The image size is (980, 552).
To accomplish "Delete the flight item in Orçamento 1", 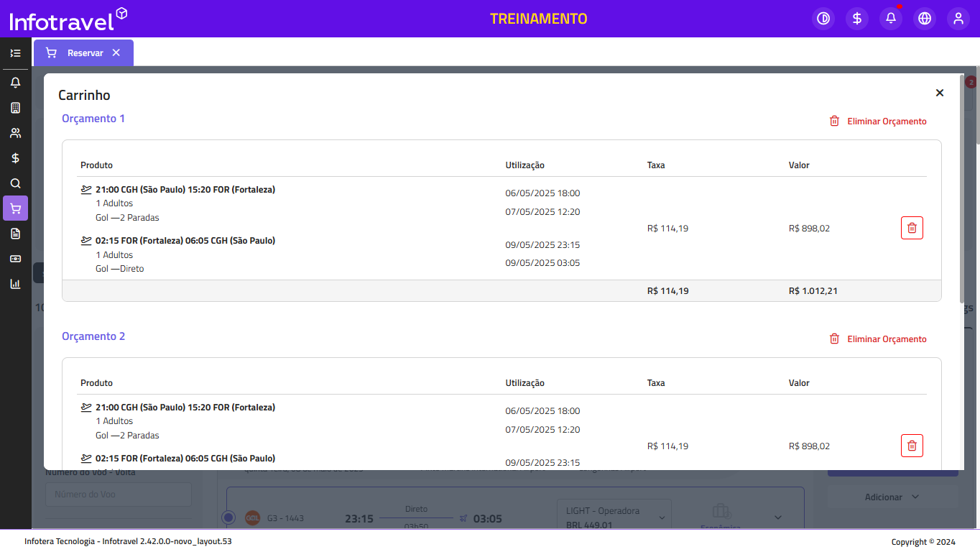I will tap(912, 228).
